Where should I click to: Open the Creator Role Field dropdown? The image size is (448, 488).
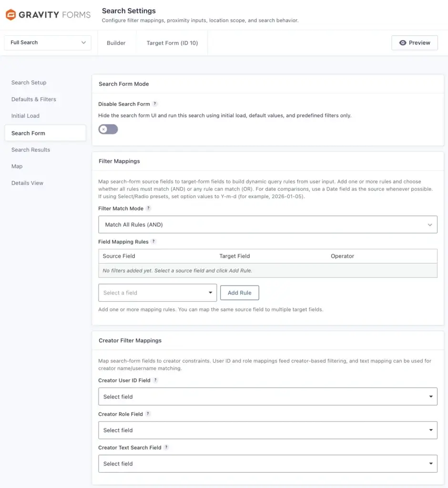point(268,430)
